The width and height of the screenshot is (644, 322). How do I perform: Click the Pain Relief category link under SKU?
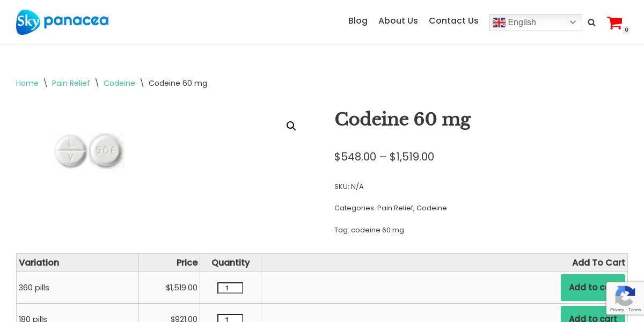[395, 208]
